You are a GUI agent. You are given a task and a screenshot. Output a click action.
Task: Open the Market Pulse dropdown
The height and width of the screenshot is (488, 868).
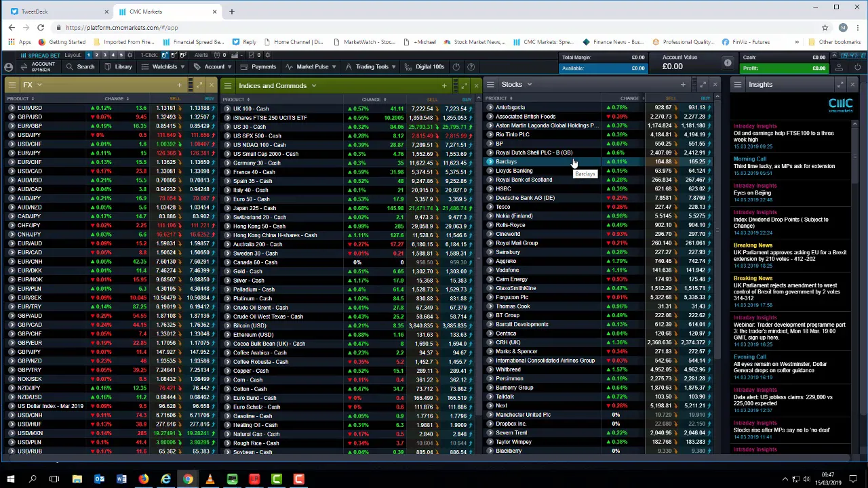[x=312, y=66]
